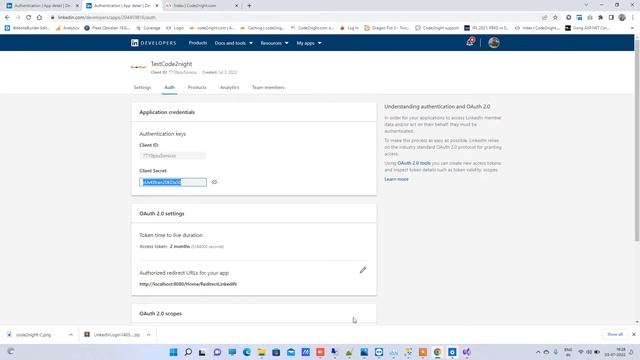The height and width of the screenshot is (360, 640).
Task: Open the notifications bell icon
Action: [x=470, y=42]
